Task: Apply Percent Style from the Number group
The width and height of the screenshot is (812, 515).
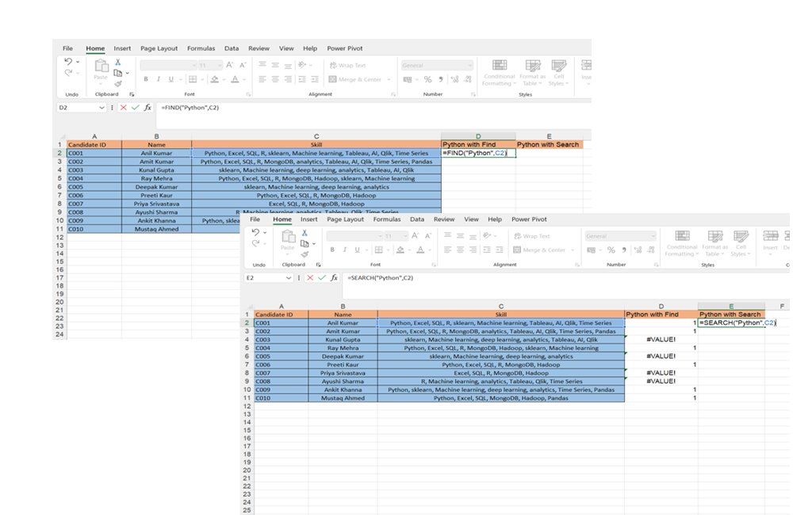Action: pyautogui.click(x=427, y=78)
